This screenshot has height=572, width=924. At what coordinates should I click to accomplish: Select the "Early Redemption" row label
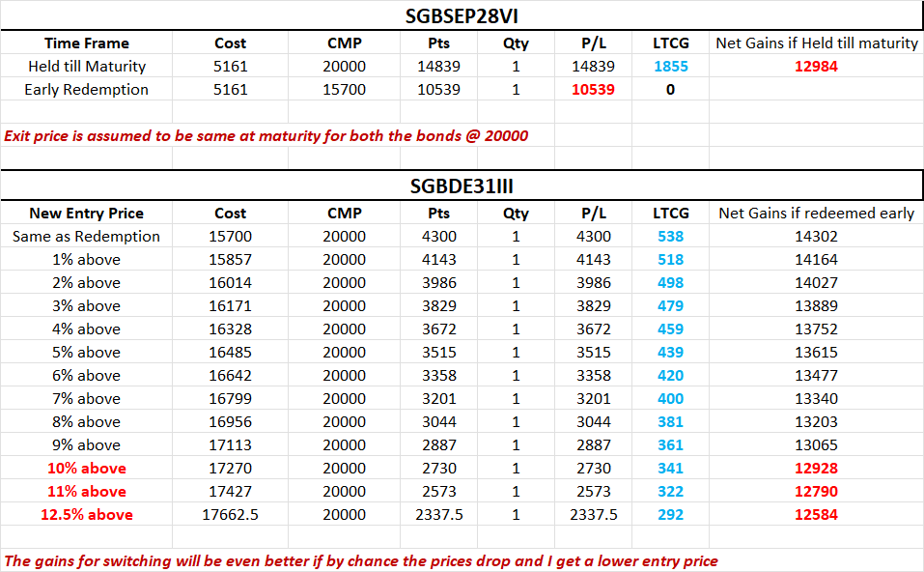[87, 90]
